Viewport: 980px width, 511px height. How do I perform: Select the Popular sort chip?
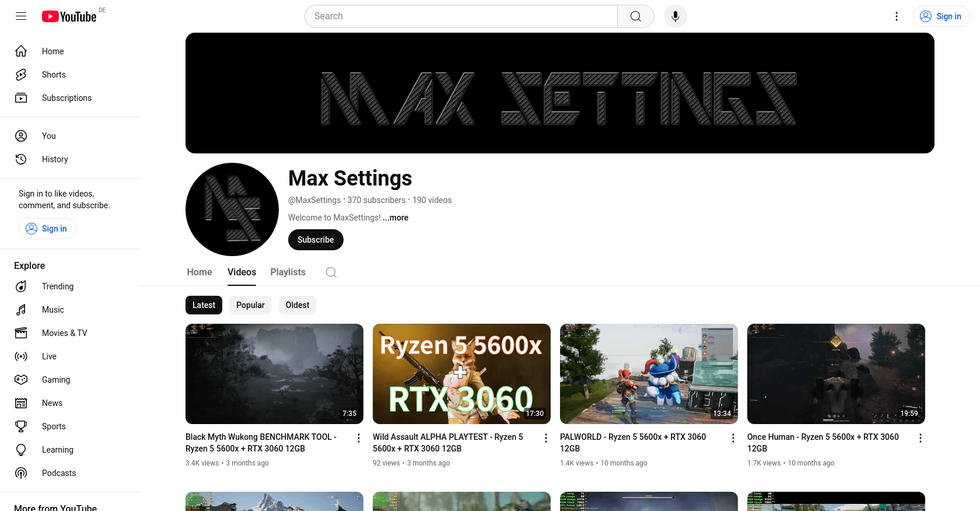tap(250, 305)
